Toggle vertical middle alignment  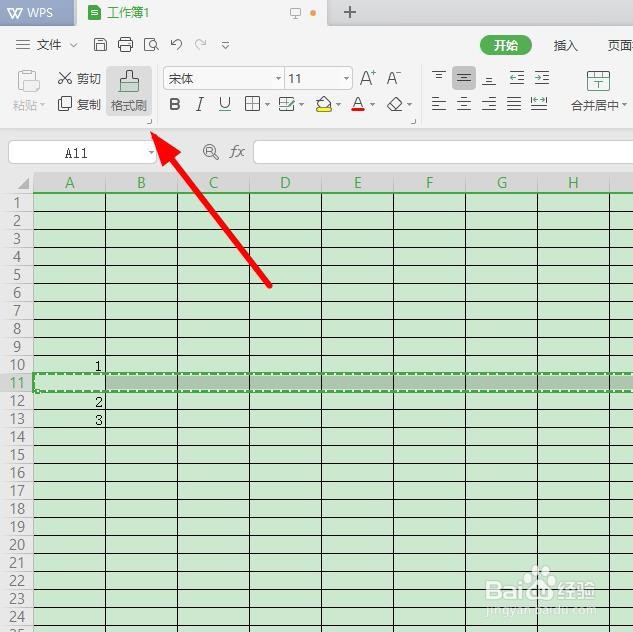[464, 77]
